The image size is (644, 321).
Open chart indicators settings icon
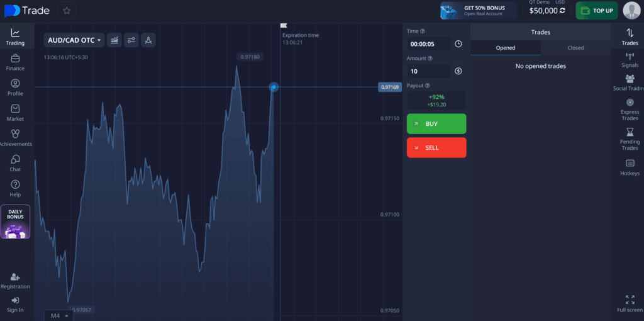(x=131, y=40)
